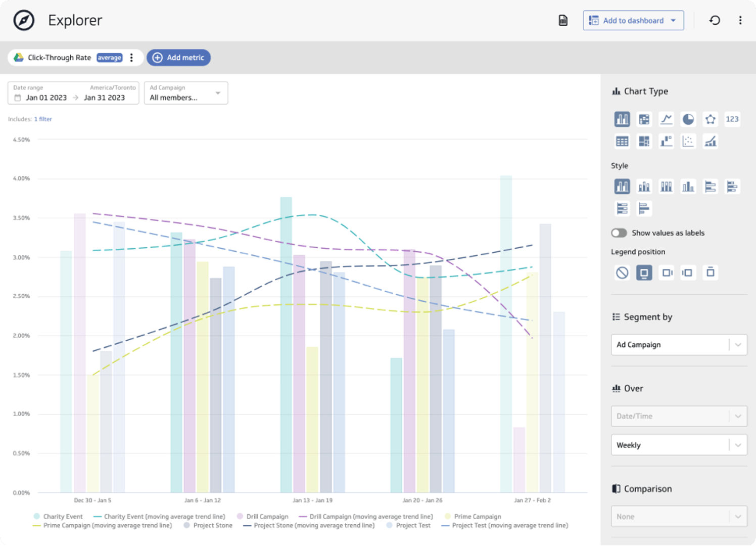Screen dimensions: 756x546
Task: Click the Comparison section heading
Action: point(642,489)
